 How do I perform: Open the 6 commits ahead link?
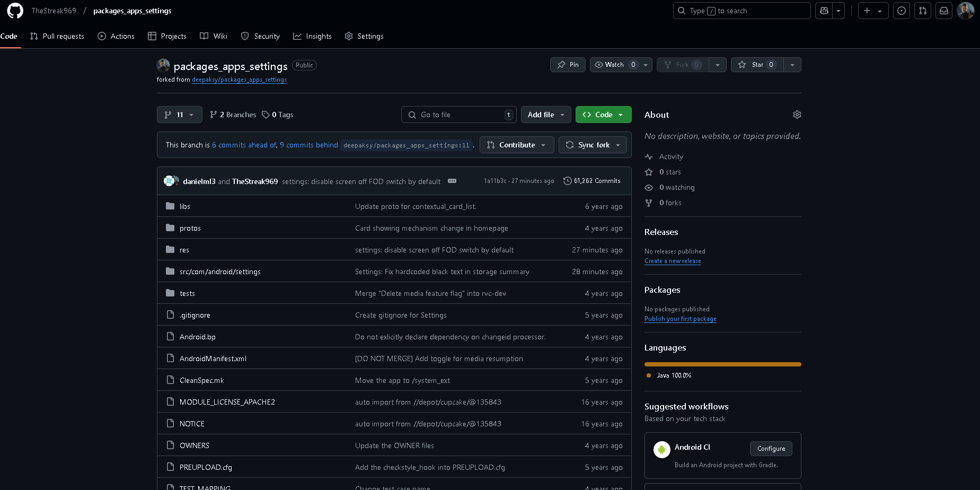pyautogui.click(x=244, y=145)
